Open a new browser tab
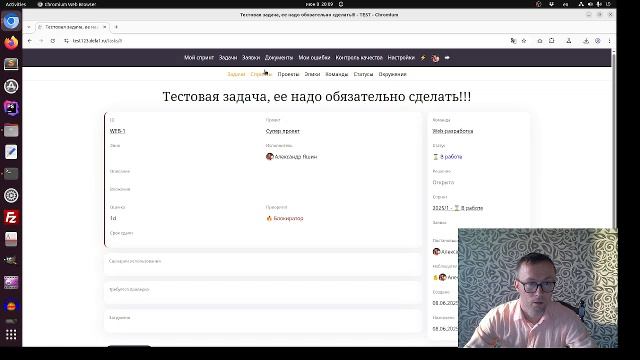The image size is (640, 360). pos(116,27)
